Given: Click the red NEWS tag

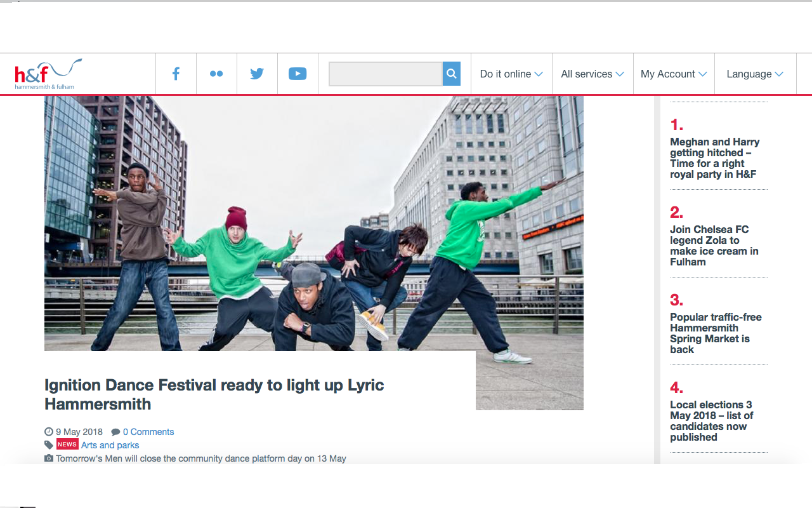Looking at the screenshot, I should tap(67, 444).
